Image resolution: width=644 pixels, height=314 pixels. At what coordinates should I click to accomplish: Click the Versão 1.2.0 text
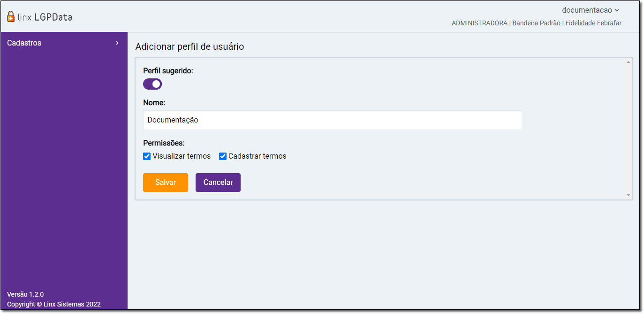(25, 294)
